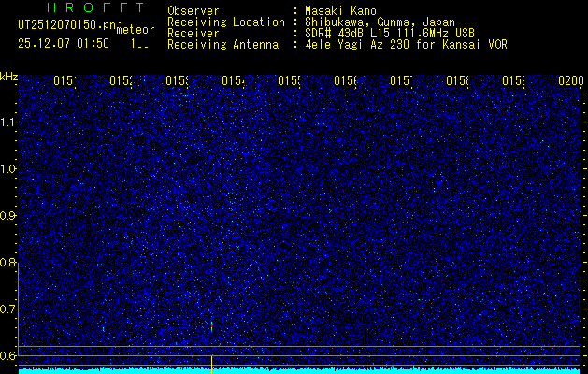
Task: Click the short green meteor echo trace
Action: [212, 325]
